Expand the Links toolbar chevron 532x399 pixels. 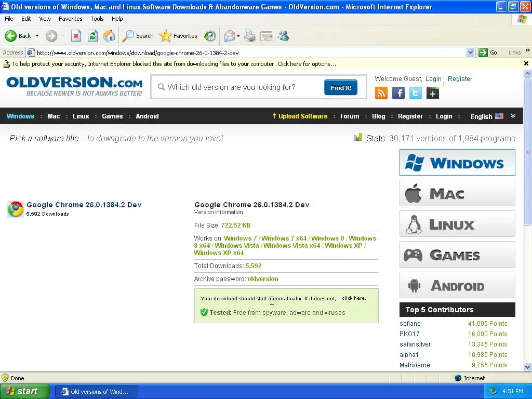[x=528, y=50]
